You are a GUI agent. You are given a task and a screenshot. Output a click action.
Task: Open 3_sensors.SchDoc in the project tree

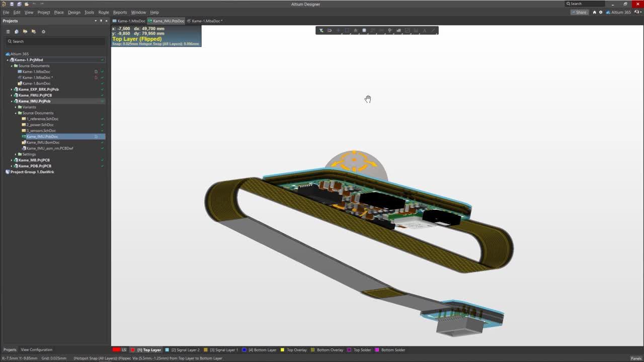(x=41, y=131)
